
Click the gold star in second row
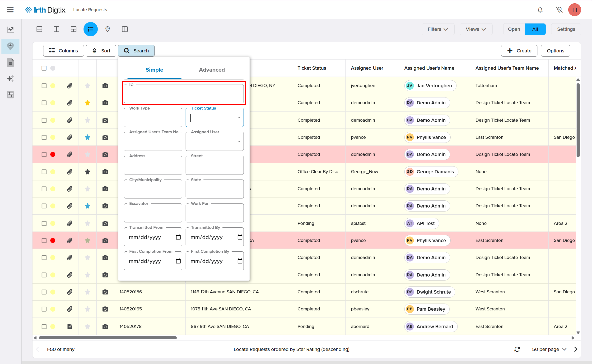click(x=87, y=103)
